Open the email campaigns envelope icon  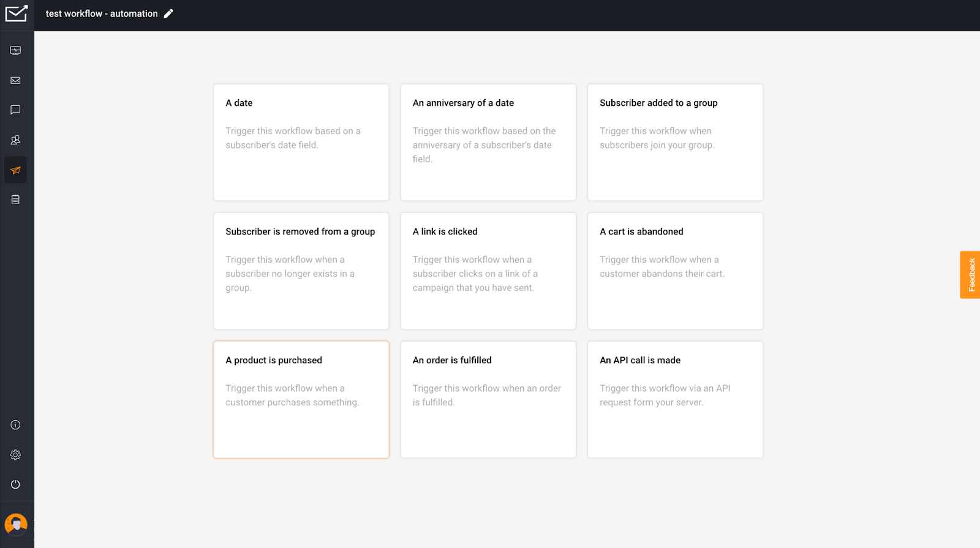tap(15, 80)
